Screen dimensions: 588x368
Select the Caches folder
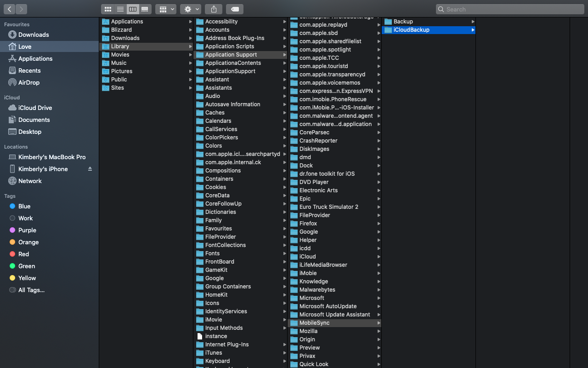pos(241,113)
